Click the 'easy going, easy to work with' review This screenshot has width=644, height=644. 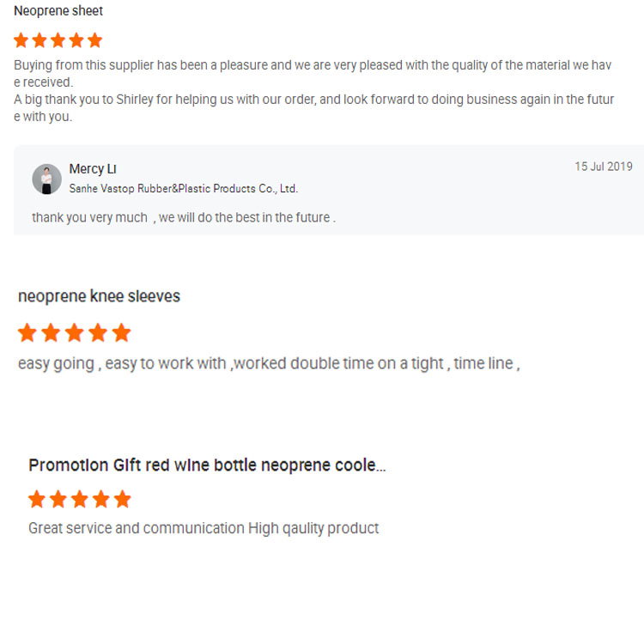coord(269,363)
